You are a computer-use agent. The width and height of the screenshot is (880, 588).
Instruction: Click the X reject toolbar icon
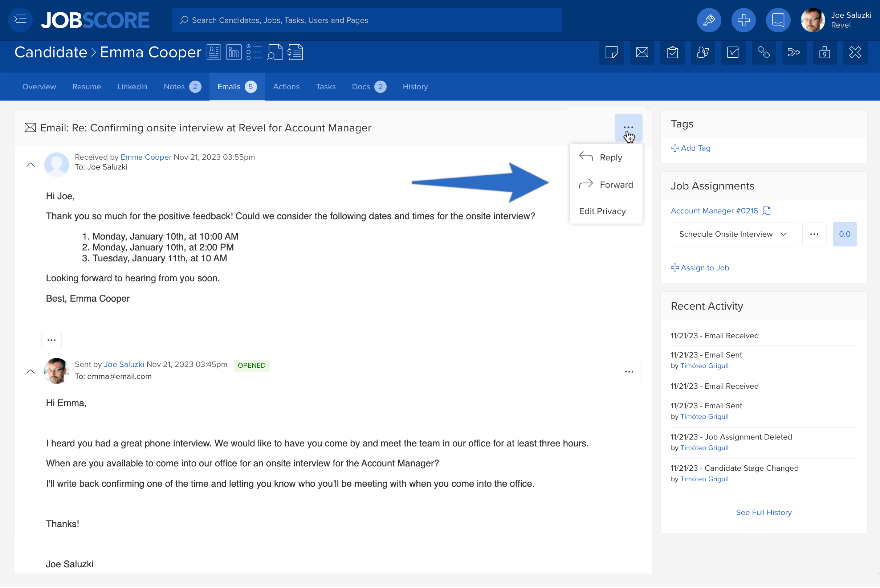coord(855,52)
